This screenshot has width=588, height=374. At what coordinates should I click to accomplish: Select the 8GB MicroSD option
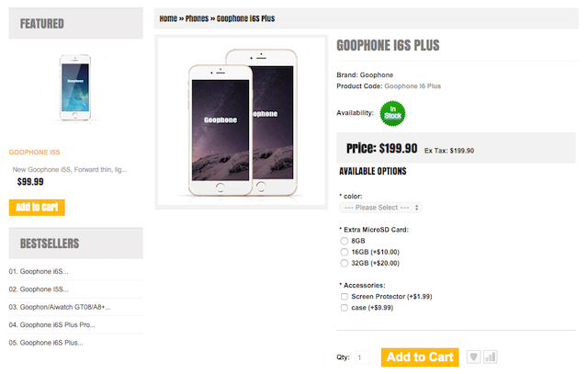coord(344,241)
